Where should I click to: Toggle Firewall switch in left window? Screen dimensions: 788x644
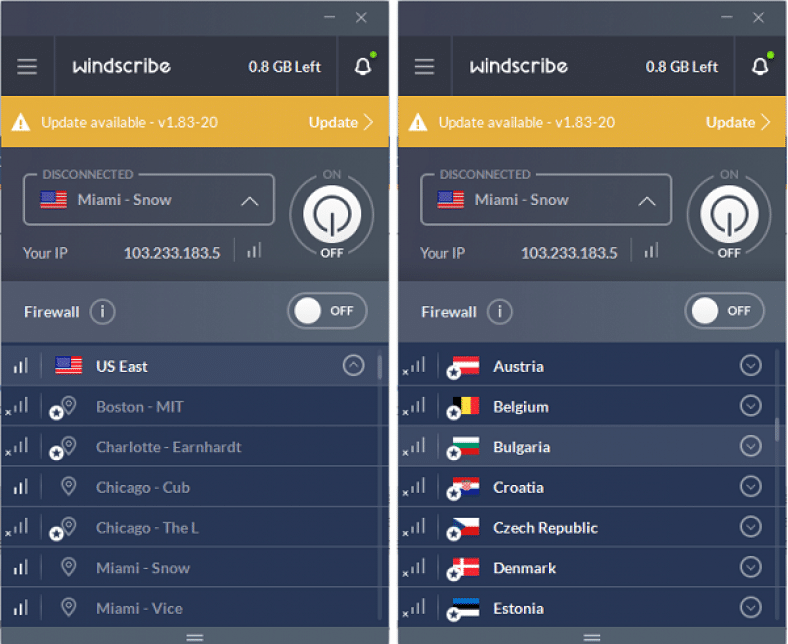(x=327, y=311)
